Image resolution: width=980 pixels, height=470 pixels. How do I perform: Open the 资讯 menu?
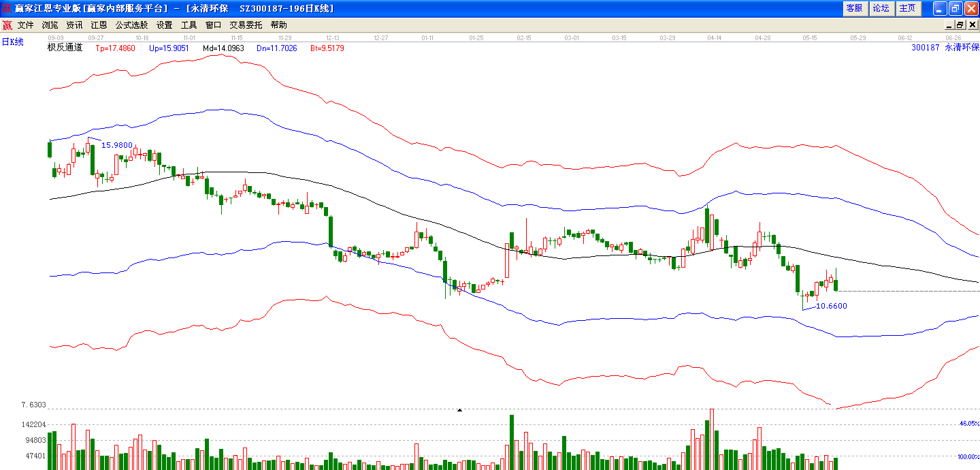(x=75, y=25)
